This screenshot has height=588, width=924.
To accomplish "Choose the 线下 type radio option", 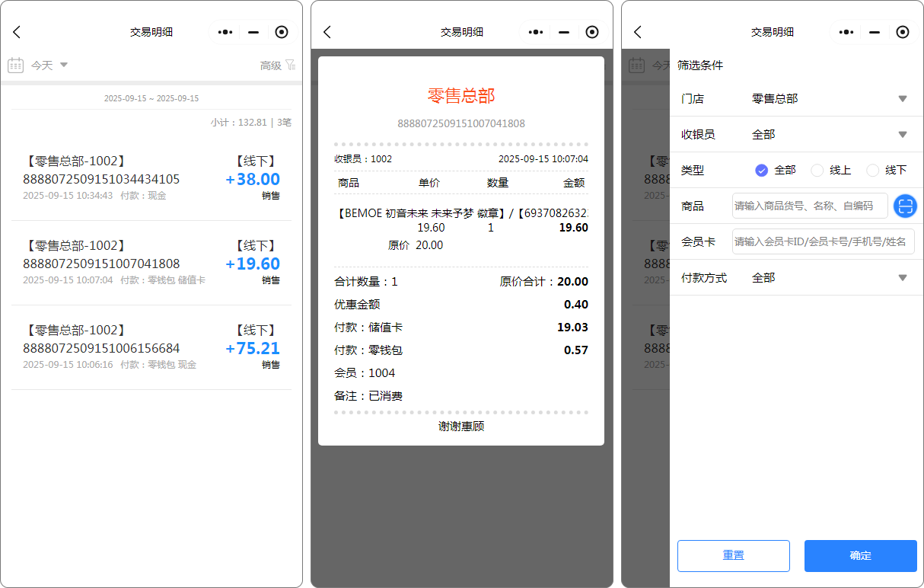I will tap(873, 171).
